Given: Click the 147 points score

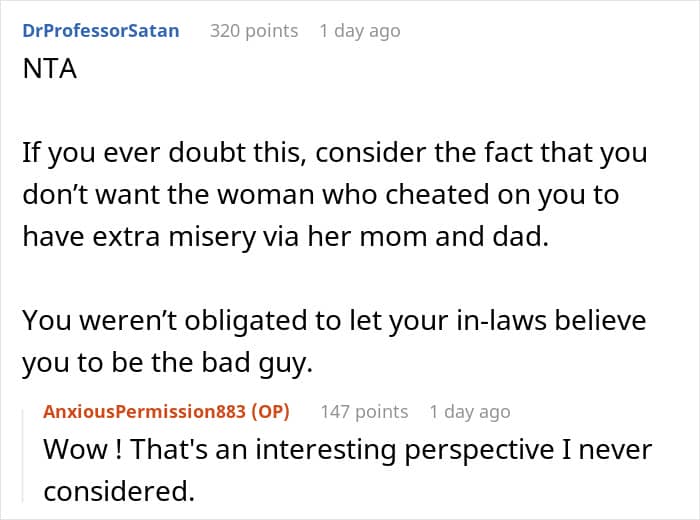Looking at the screenshot, I should coord(364,411).
